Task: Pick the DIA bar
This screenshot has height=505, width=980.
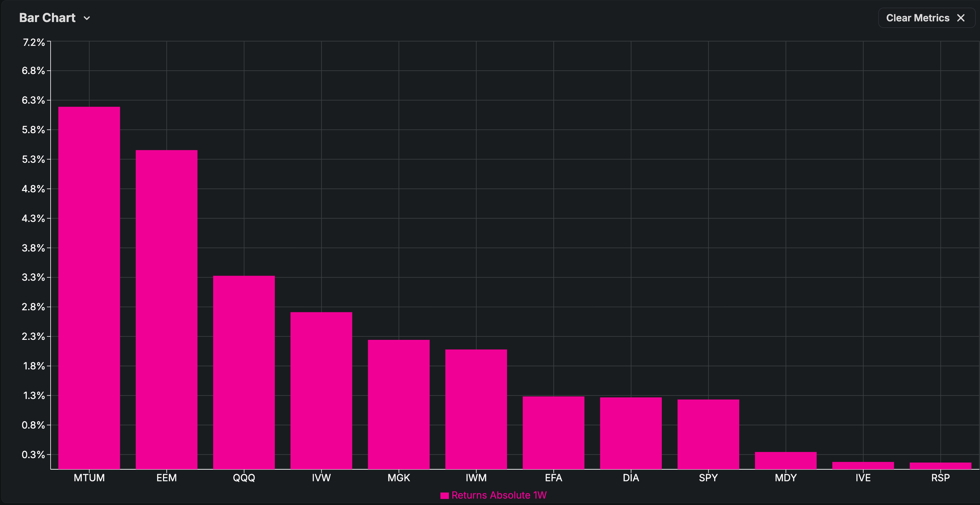Action: 631,433
